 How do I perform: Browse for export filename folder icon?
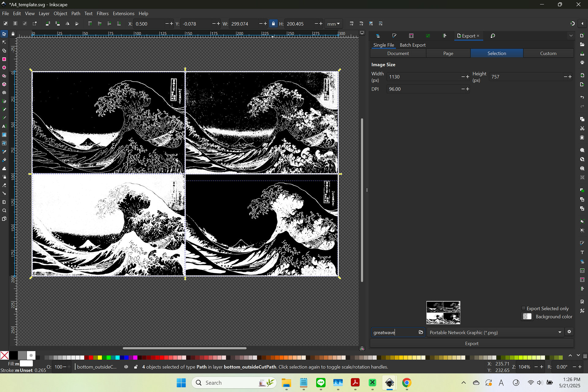pos(421,332)
